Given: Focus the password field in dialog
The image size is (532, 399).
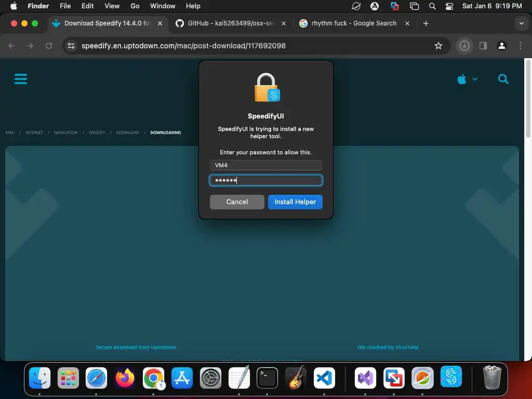Looking at the screenshot, I should tap(265, 180).
